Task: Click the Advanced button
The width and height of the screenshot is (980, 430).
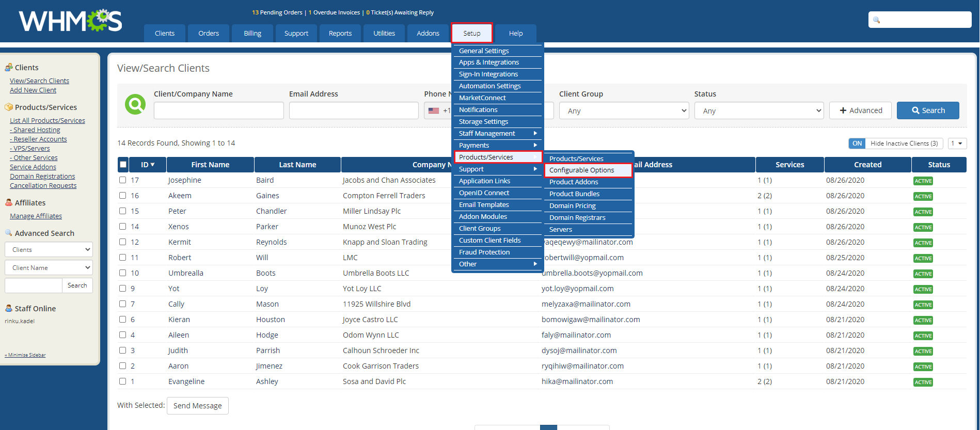Action: [860, 110]
